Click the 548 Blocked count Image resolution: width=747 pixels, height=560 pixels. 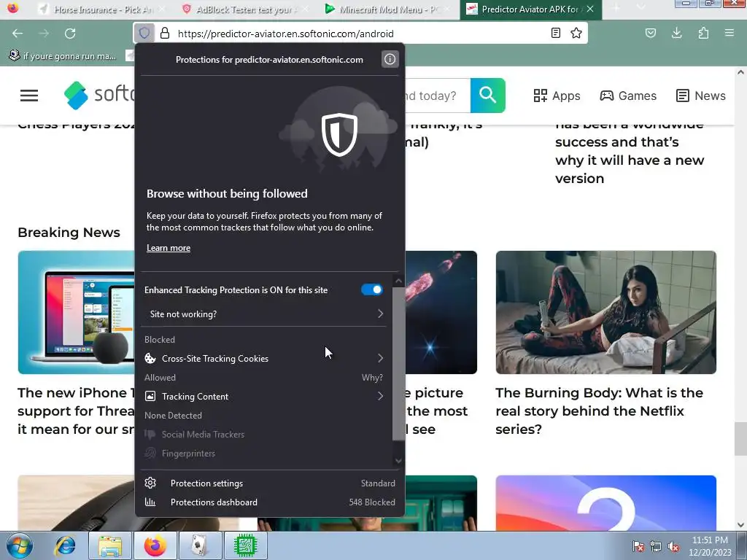[x=372, y=502]
